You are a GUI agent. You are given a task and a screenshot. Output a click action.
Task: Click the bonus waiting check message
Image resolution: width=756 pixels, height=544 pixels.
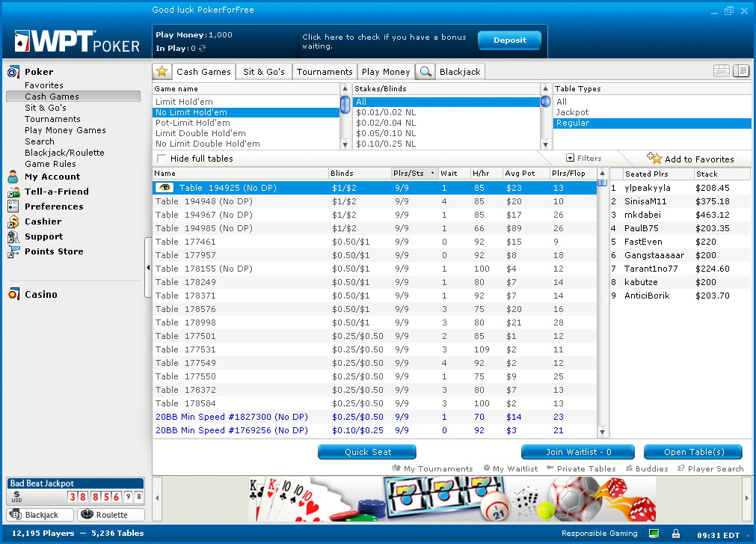(384, 41)
